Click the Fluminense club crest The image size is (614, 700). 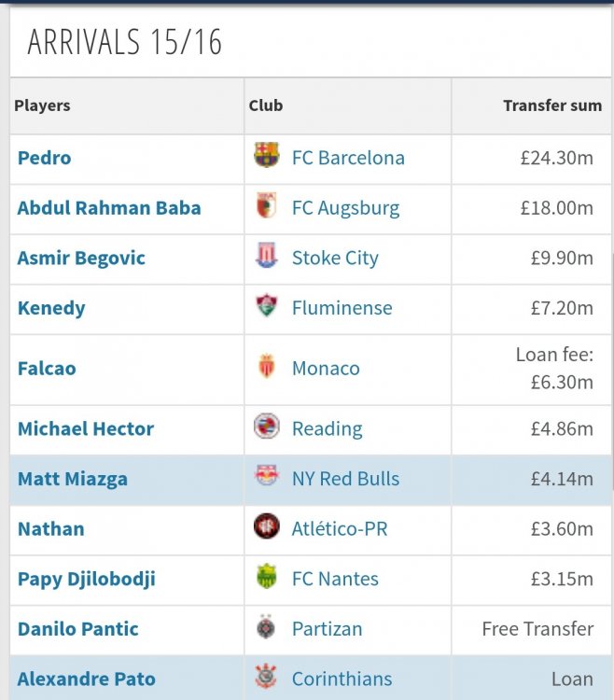[266, 305]
